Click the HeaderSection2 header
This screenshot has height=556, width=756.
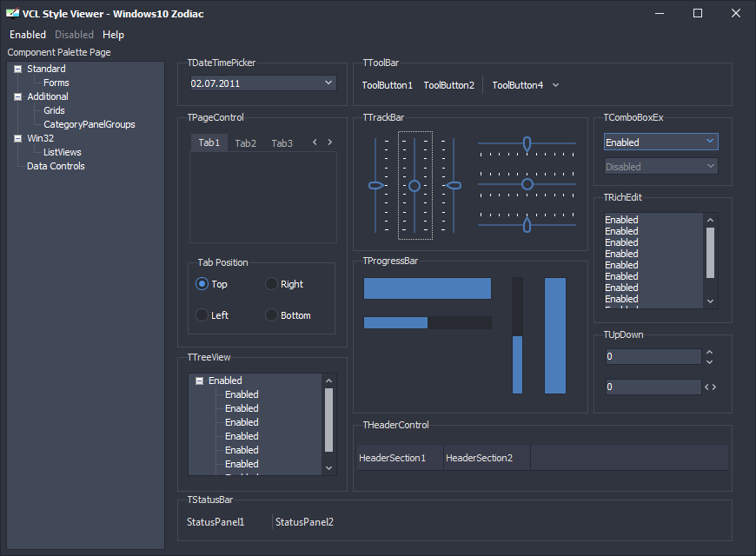487,458
